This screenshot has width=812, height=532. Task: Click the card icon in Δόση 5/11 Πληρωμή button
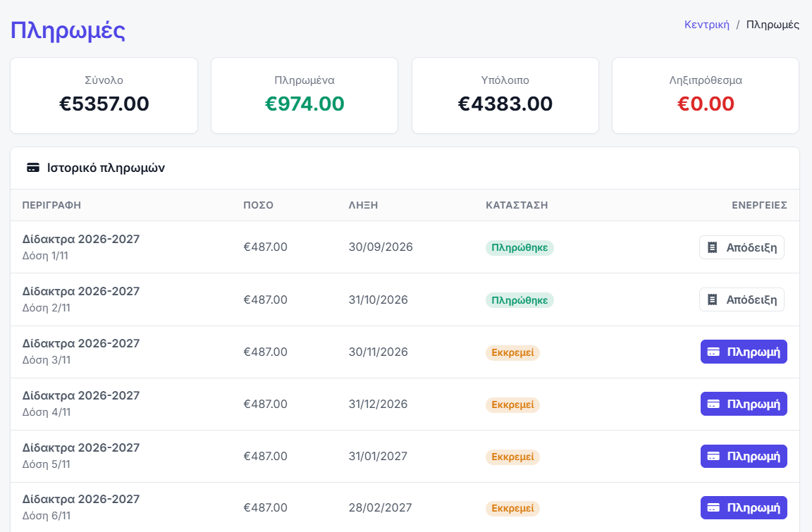tap(713, 457)
